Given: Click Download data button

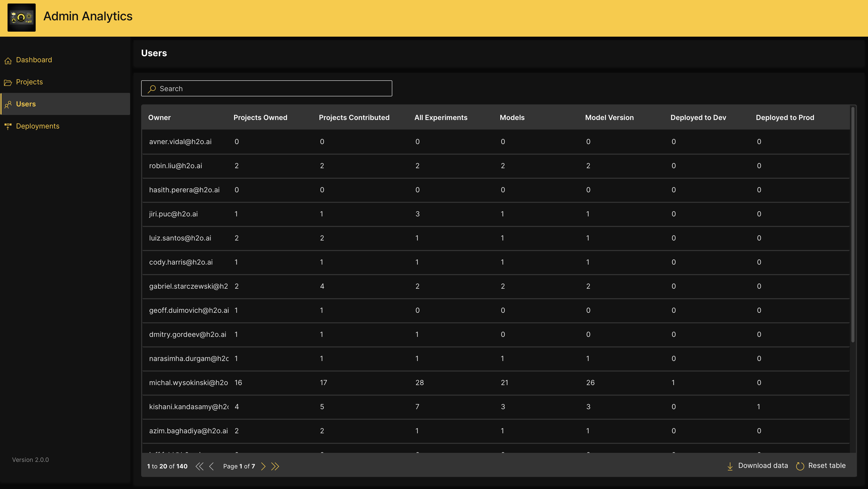Looking at the screenshot, I should point(758,466).
